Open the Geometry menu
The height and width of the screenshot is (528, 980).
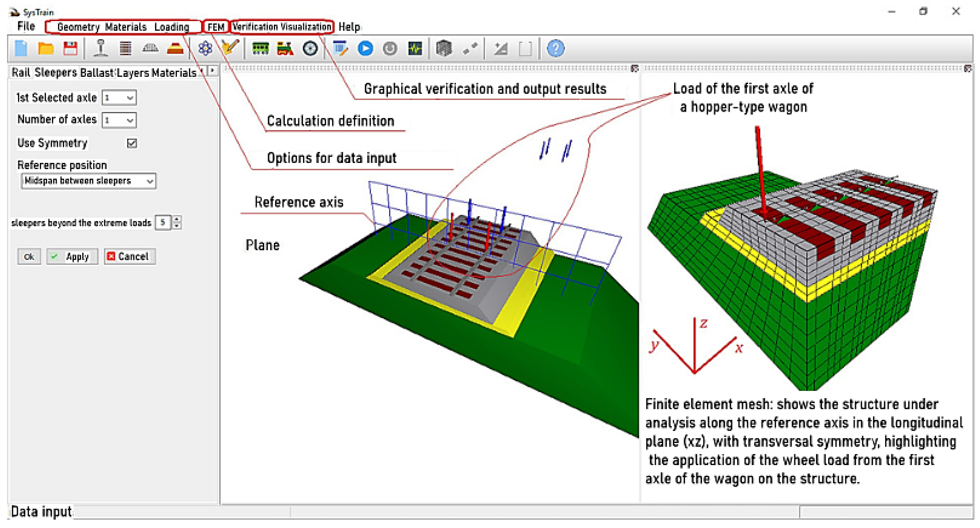pyautogui.click(x=78, y=27)
